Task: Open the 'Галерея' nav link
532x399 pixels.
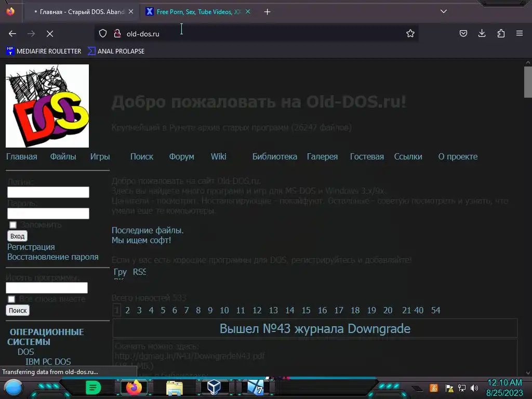Action: [x=322, y=156]
